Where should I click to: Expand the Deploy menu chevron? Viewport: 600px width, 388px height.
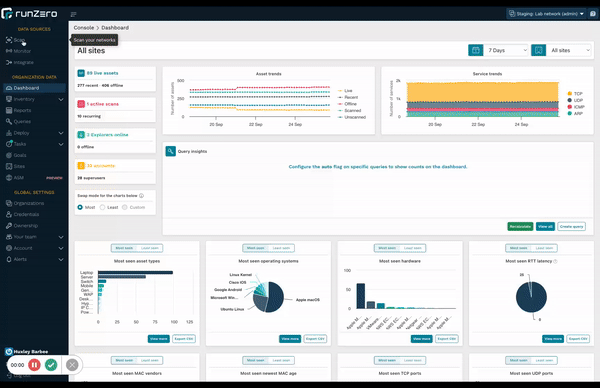pyautogui.click(x=61, y=133)
